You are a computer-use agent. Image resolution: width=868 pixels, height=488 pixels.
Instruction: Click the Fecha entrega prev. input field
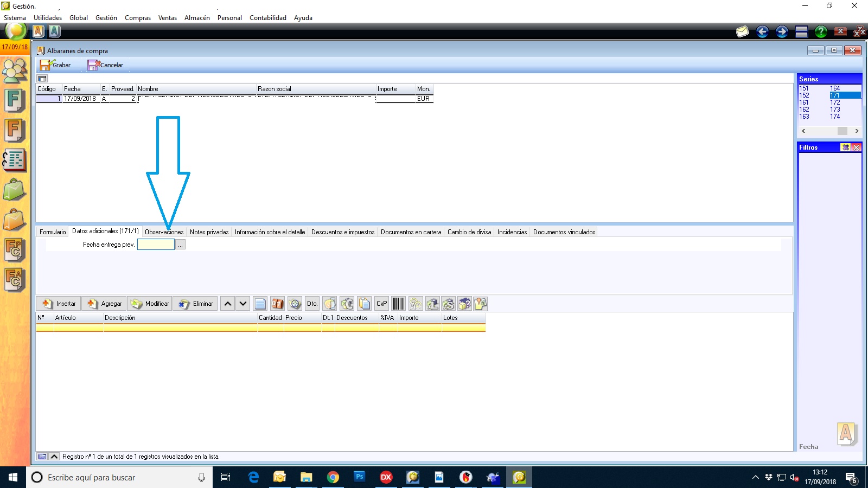point(156,245)
